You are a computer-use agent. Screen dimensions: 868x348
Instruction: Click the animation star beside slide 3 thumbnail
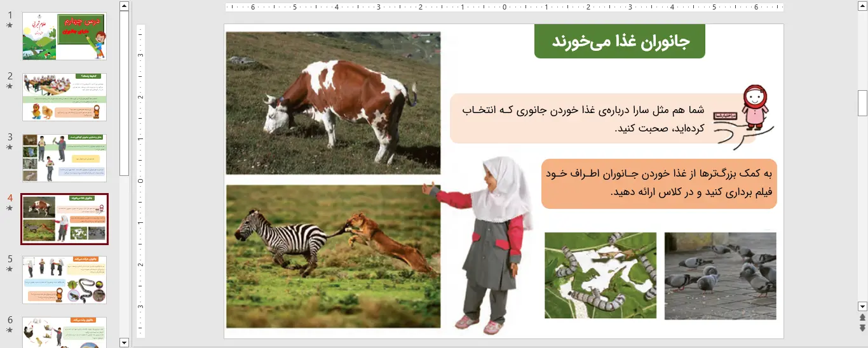click(10, 147)
